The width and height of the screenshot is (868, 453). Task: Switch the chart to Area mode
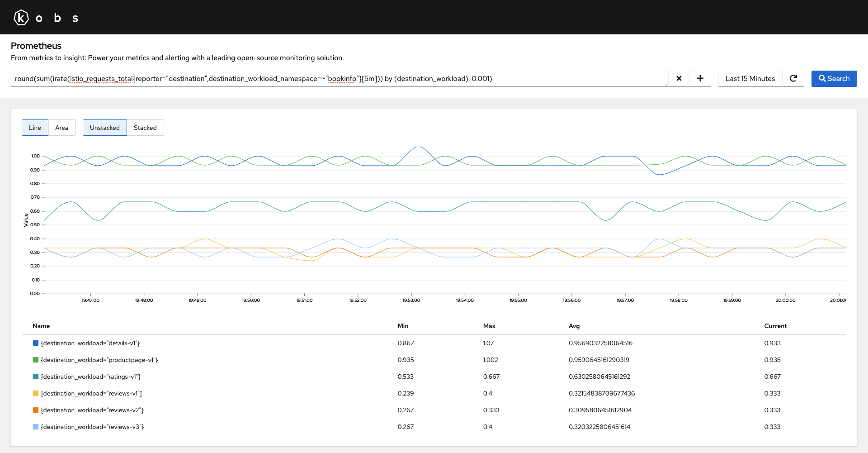pos(61,128)
